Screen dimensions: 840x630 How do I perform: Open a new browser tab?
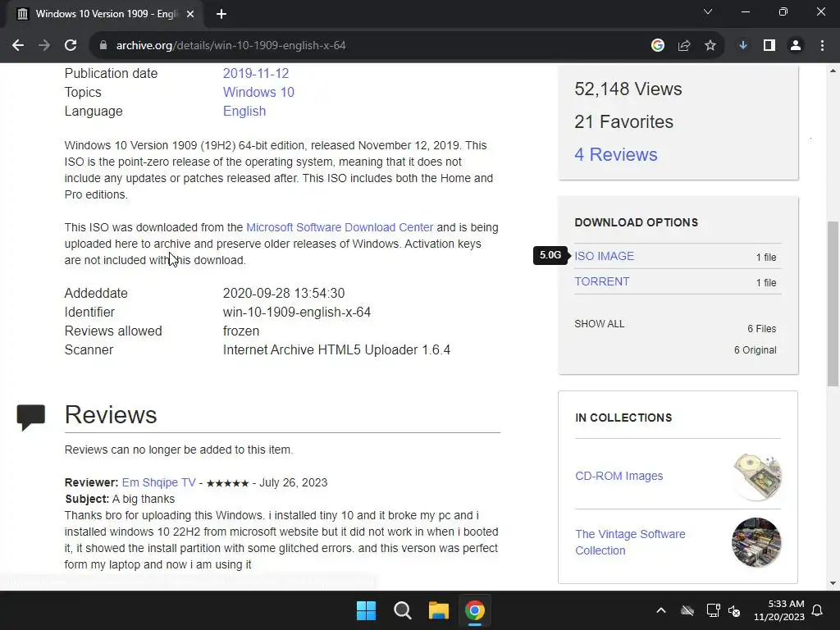point(221,14)
